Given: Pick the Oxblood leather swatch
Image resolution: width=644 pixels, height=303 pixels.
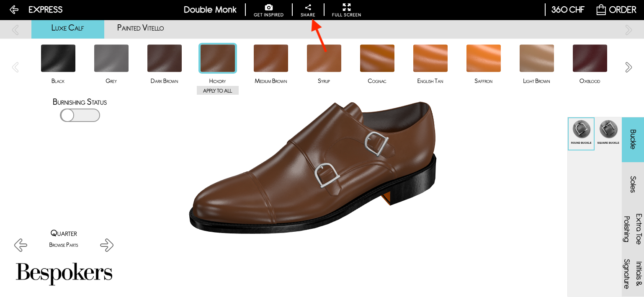Looking at the screenshot, I should 590,59.
